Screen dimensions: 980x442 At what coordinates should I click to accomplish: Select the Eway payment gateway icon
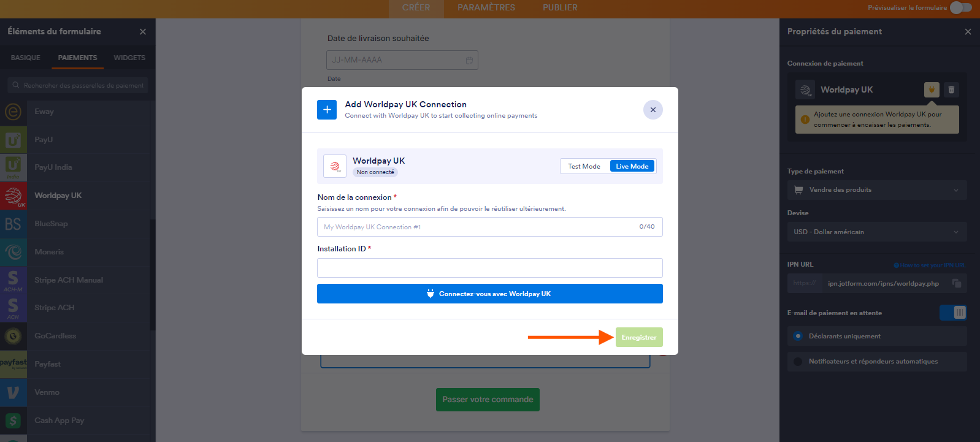pos(13,111)
